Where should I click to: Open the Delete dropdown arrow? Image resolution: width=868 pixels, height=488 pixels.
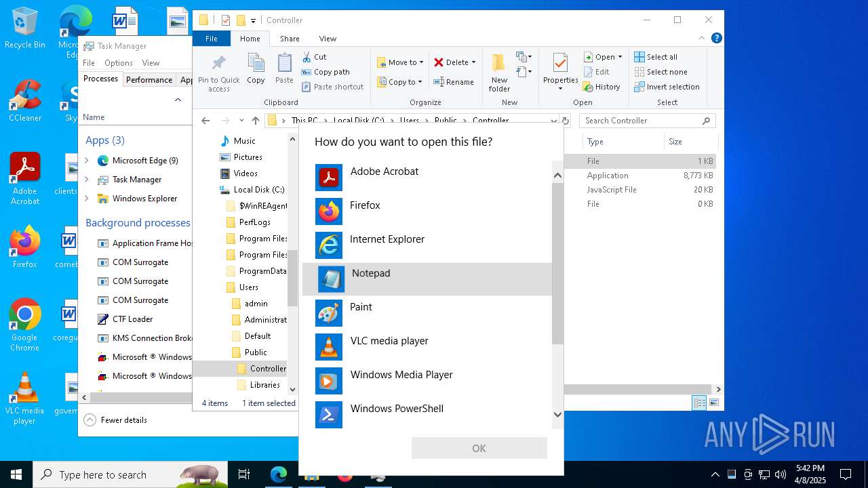click(x=473, y=62)
